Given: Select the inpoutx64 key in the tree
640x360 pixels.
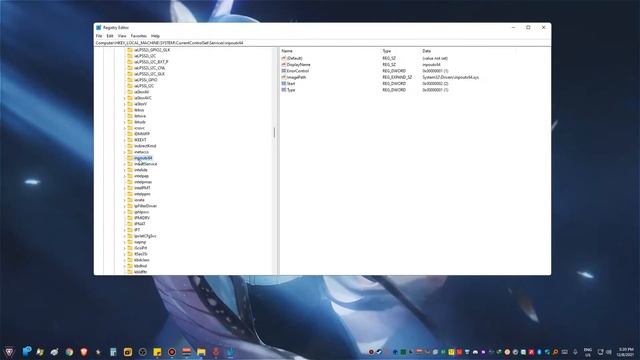Looking at the screenshot, I should coord(143,158).
